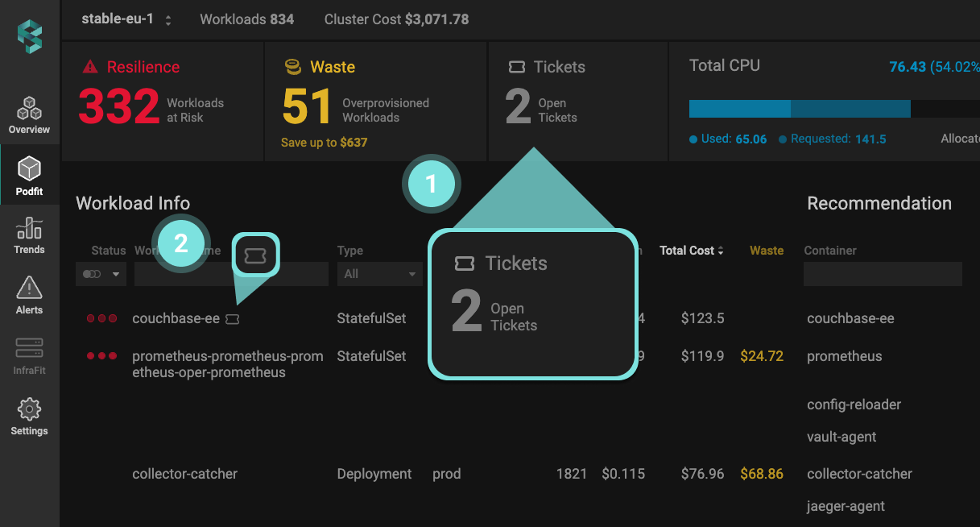Open the Settings gear in sidebar
The height and width of the screenshot is (527, 980).
[x=29, y=417]
